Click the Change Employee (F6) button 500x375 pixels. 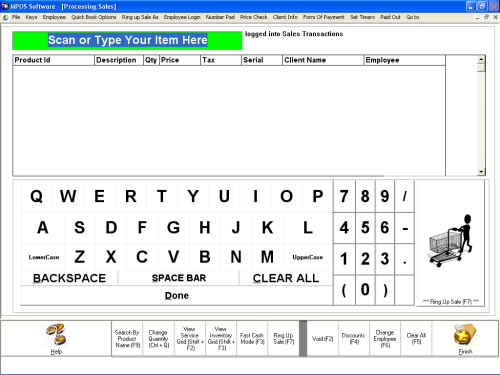click(385, 339)
